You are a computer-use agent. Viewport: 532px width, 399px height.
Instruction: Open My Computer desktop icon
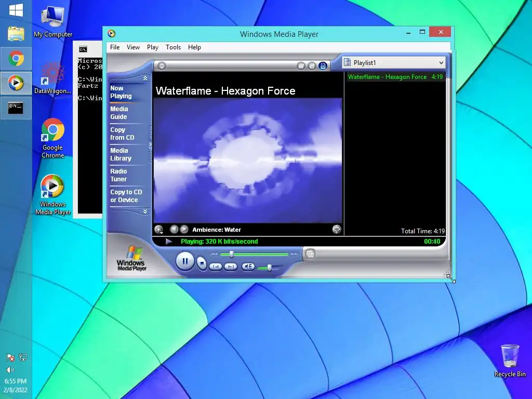tap(52, 22)
